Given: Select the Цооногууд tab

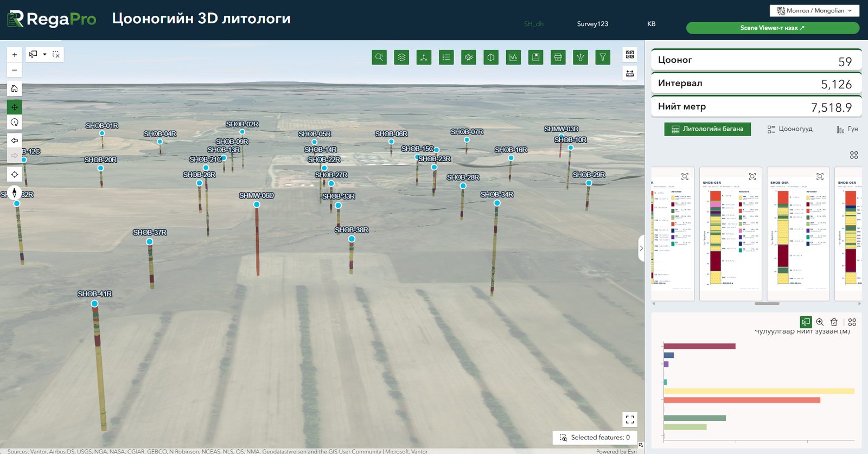Looking at the screenshot, I should (x=790, y=129).
